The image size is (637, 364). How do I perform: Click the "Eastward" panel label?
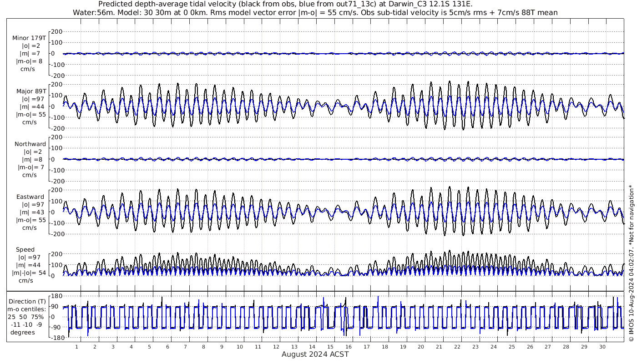pyautogui.click(x=30, y=197)
